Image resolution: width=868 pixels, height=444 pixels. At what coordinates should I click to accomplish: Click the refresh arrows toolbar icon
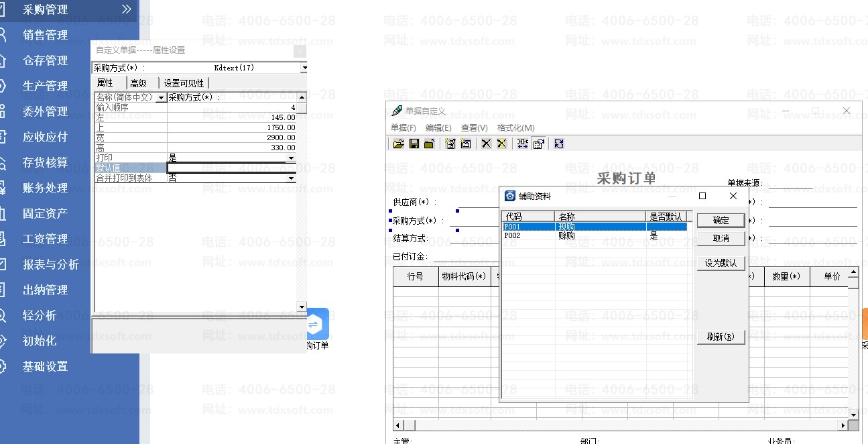click(559, 144)
